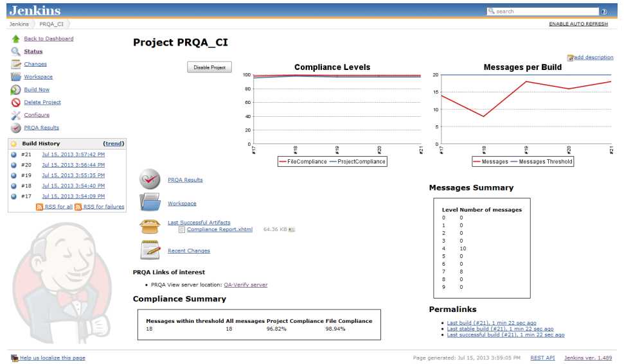The height and width of the screenshot is (364, 624).
Task: Click the large Workspace folder icon
Action: point(150,202)
